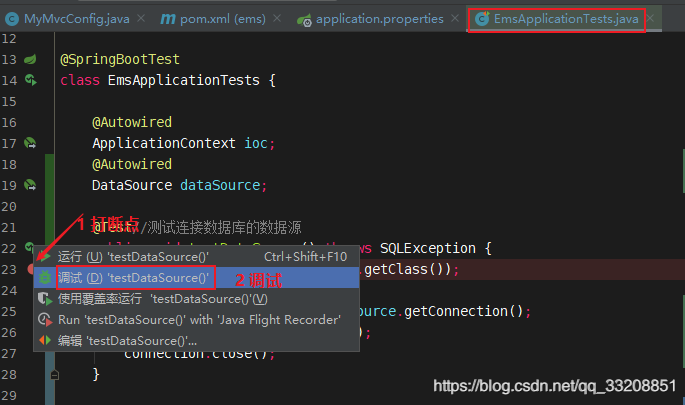Click line number 20 in the gutter

coord(9,206)
